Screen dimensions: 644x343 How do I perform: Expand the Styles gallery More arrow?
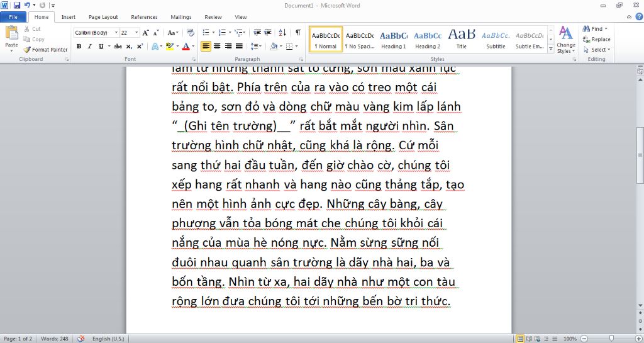coord(551,49)
